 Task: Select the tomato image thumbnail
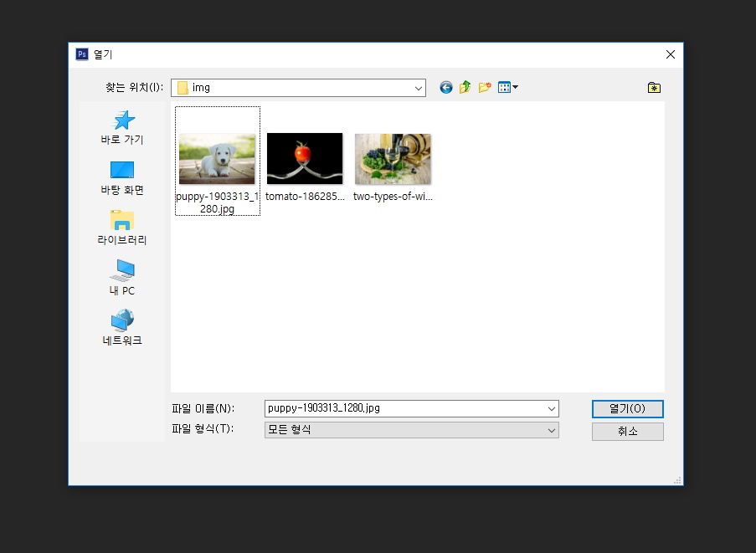305,159
